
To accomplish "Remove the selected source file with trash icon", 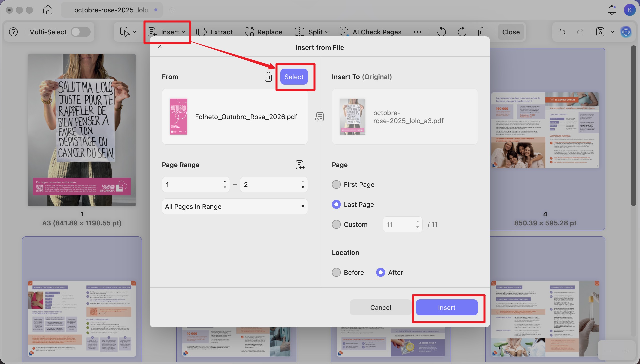I will [x=268, y=77].
